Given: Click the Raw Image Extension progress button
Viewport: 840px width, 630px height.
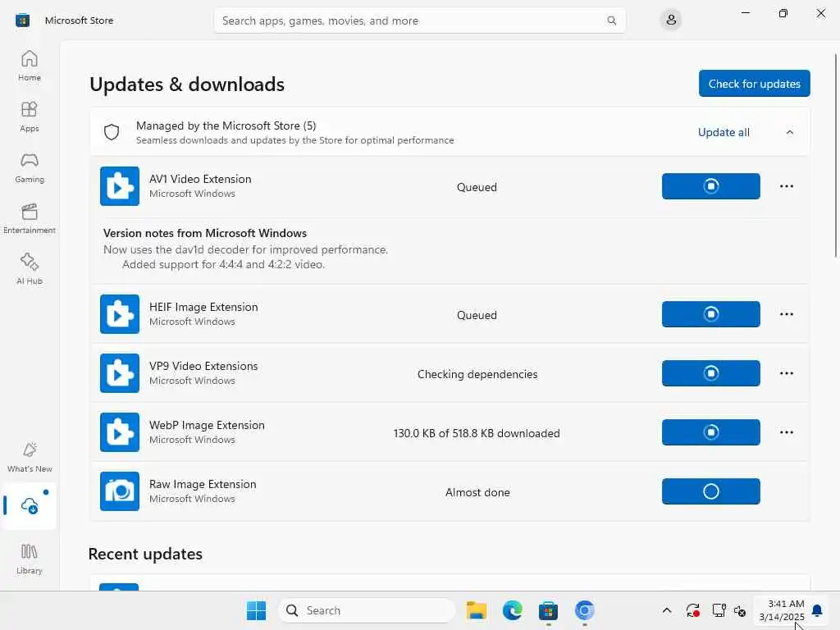Looking at the screenshot, I should click(711, 491).
